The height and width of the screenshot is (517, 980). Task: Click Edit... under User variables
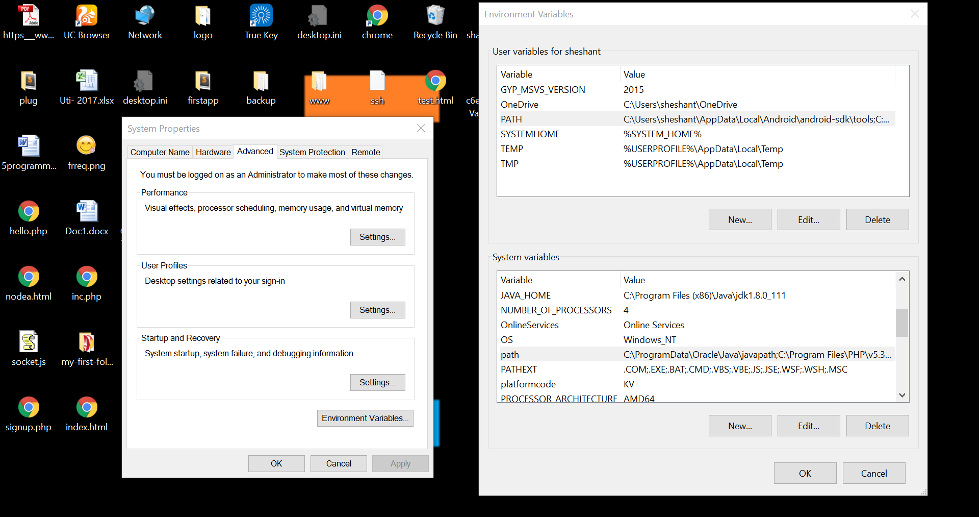[809, 219]
